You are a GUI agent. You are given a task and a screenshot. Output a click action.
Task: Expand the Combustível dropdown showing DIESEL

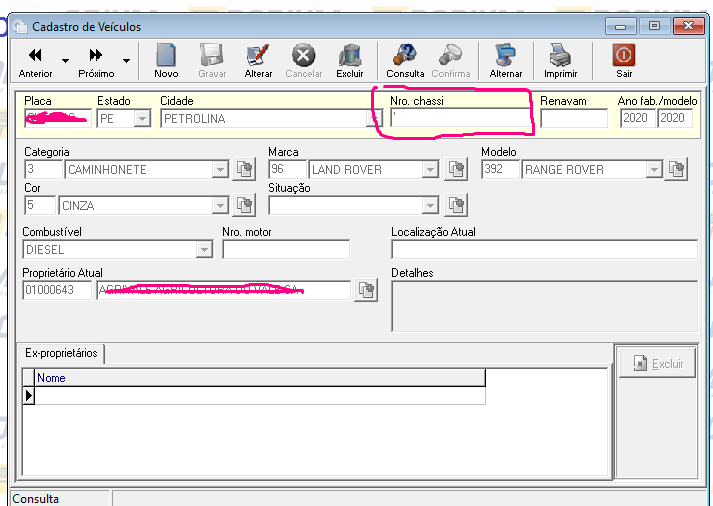(204, 250)
